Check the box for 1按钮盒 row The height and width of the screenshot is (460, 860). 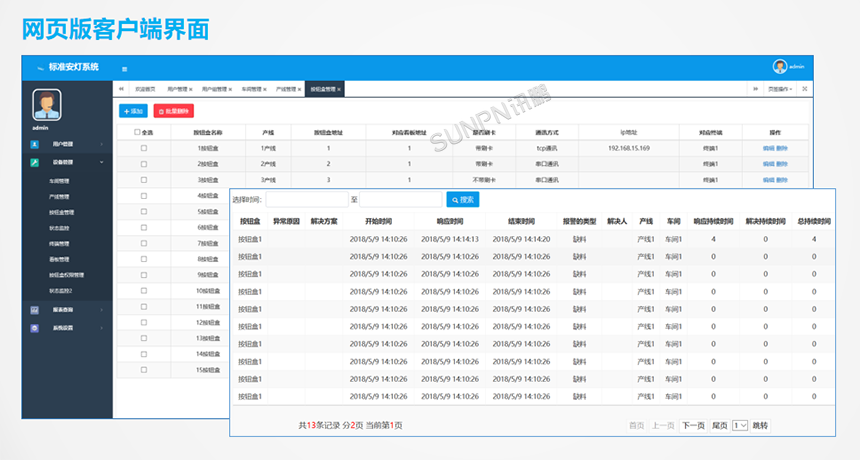pyautogui.click(x=144, y=148)
